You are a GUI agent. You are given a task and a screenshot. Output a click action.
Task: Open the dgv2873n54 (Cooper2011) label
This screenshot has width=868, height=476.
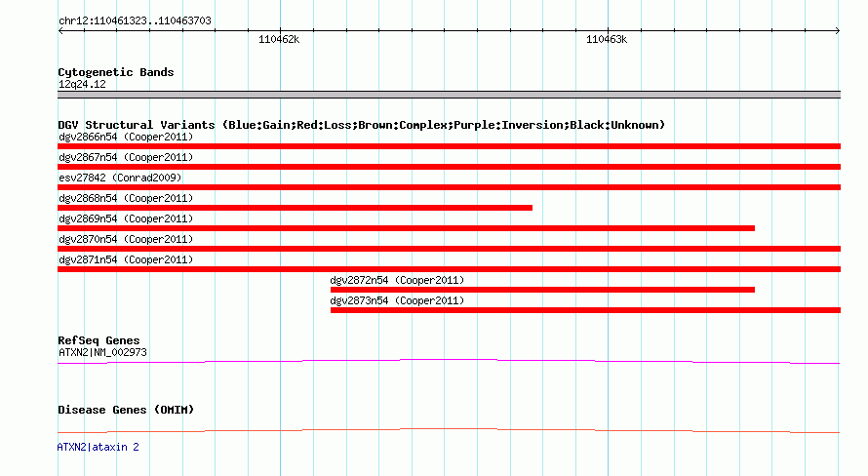click(397, 300)
